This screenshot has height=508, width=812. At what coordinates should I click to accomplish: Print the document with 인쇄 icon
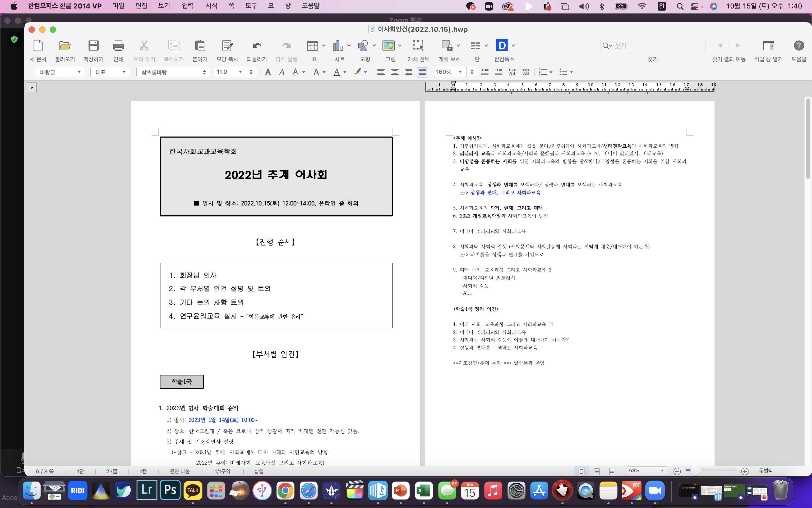pyautogui.click(x=118, y=45)
